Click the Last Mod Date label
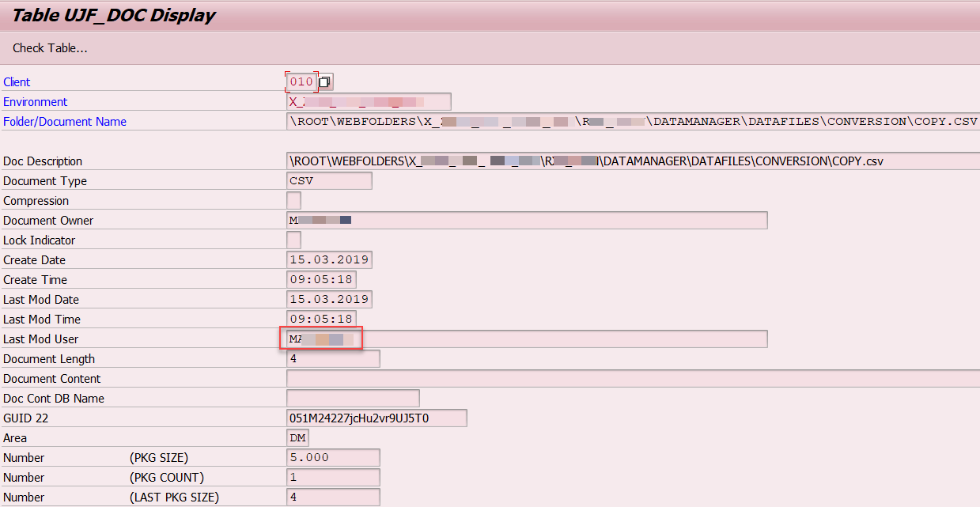Screen dimensions: 980x507 (41, 300)
